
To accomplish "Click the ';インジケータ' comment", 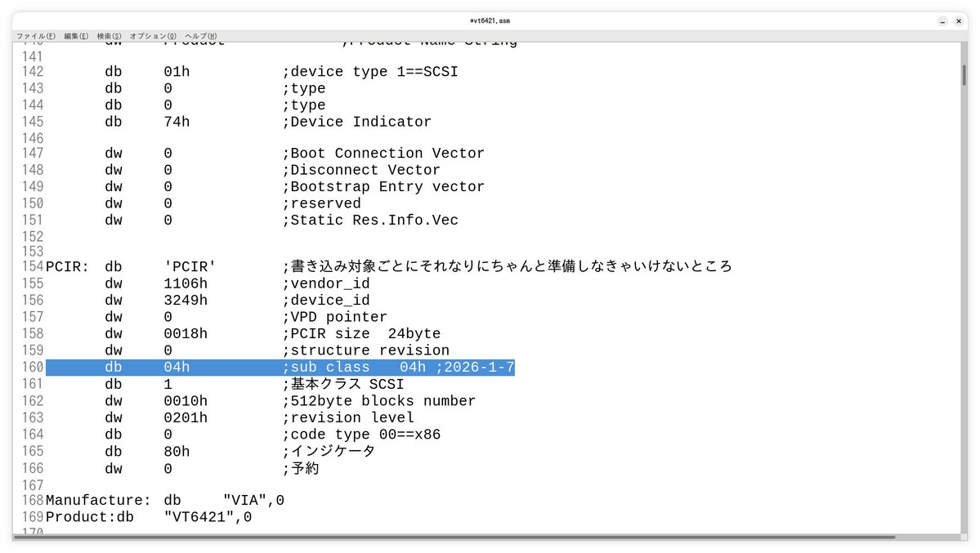I will (329, 451).
